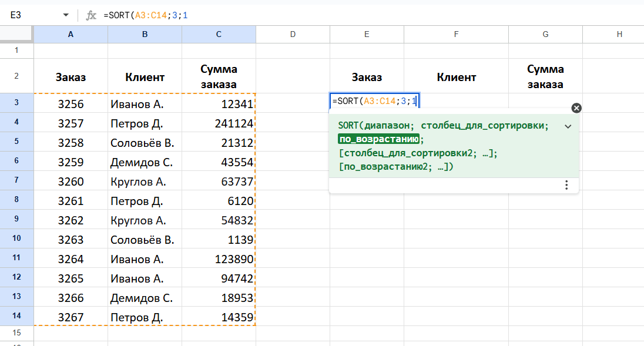Click the amount cell 14359
The width and height of the screenshot is (644, 346).
[x=219, y=317]
